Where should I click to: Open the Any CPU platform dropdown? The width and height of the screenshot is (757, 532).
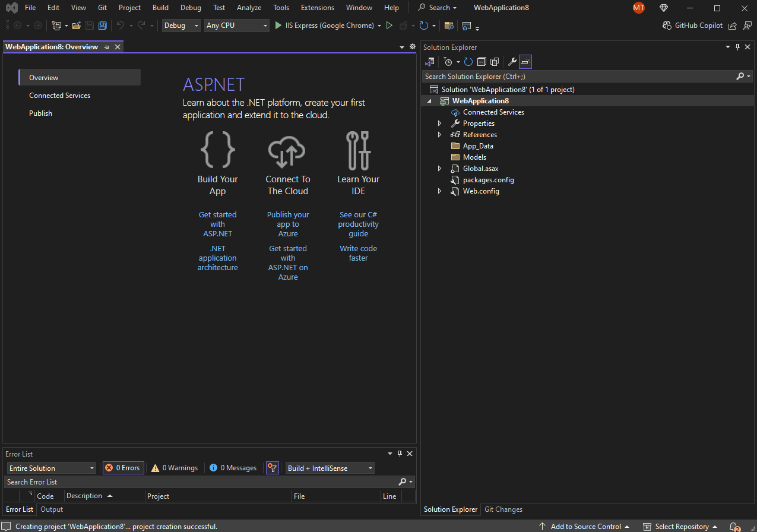coord(237,26)
